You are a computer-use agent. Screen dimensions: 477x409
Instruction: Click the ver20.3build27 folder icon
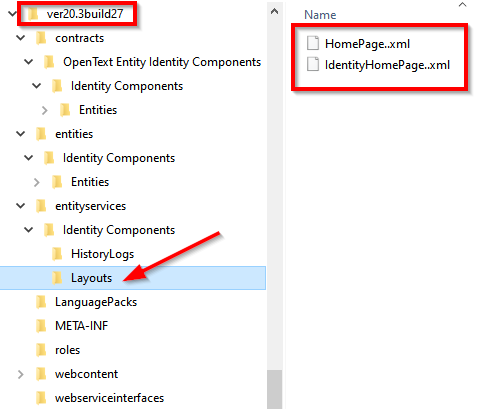pos(33,14)
